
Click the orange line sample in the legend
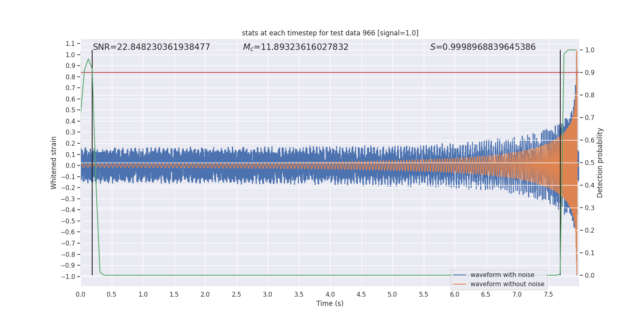click(x=459, y=284)
